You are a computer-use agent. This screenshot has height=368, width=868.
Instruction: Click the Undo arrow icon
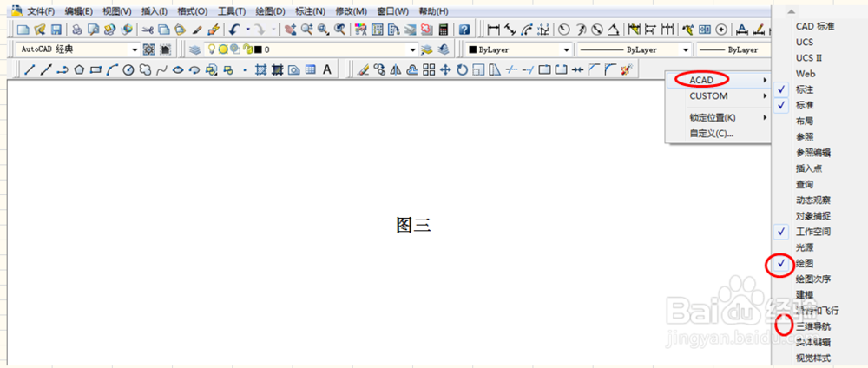click(234, 30)
